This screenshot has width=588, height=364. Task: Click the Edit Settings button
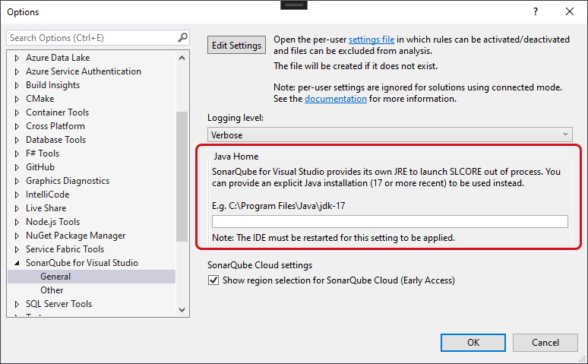pyautogui.click(x=236, y=46)
